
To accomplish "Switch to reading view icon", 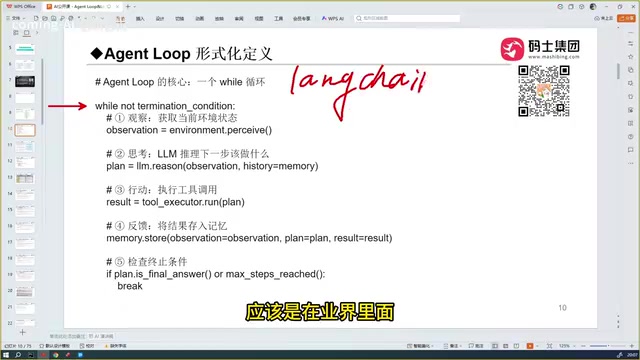I will click(x=516, y=346).
